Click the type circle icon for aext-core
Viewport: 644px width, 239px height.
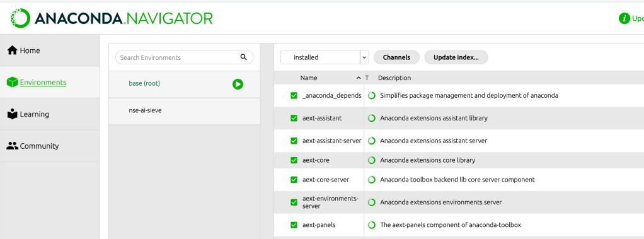[x=372, y=160]
